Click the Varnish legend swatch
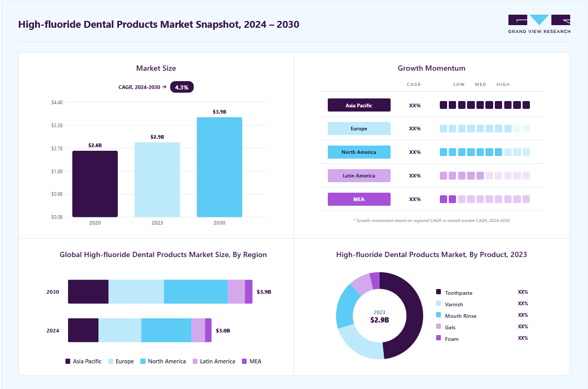This screenshot has width=588, height=389. click(438, 303)
